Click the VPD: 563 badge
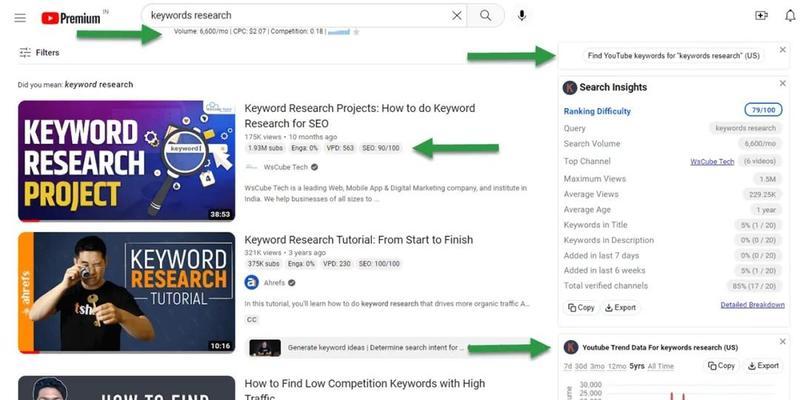Screen dimensions: 800x400 pyautogui.click(x=339, y=148)
